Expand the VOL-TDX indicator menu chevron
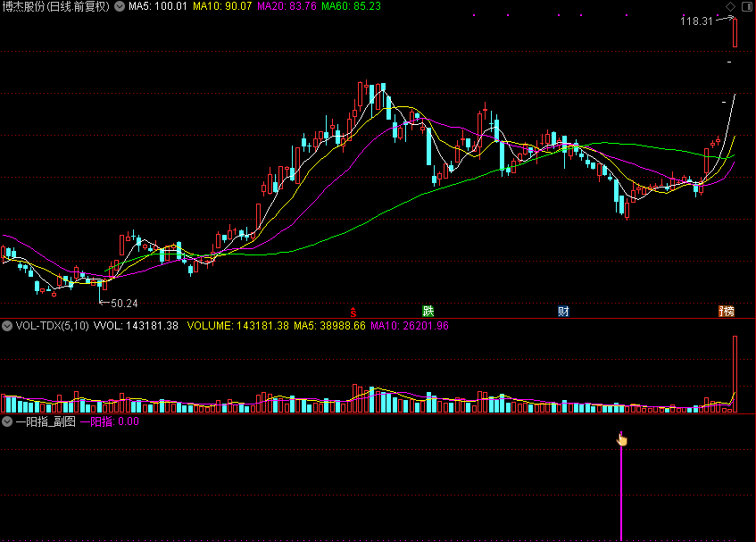 [7, 326]
